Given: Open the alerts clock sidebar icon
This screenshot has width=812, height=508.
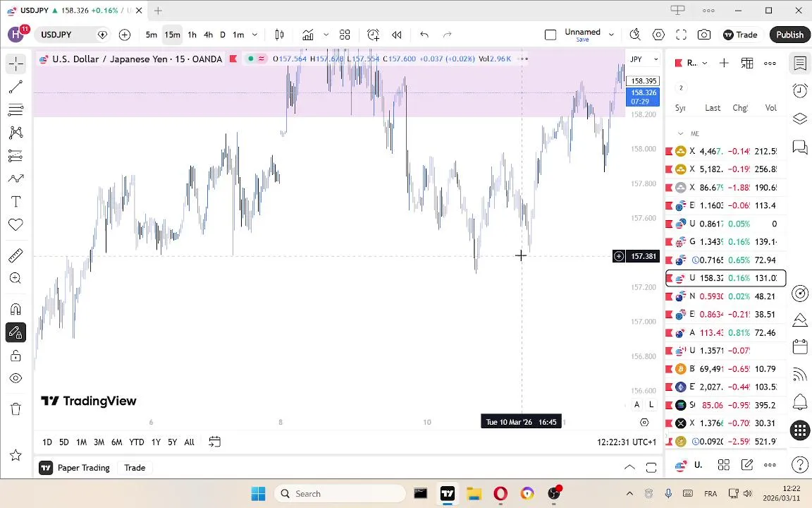Looking at the screenshot, I should [800, 90].
